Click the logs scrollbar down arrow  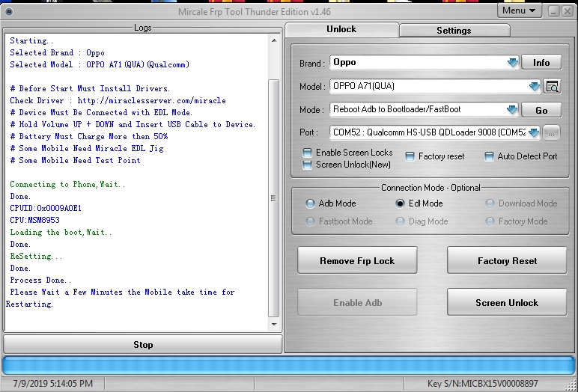pyautogui.click(x=274, y=325)
